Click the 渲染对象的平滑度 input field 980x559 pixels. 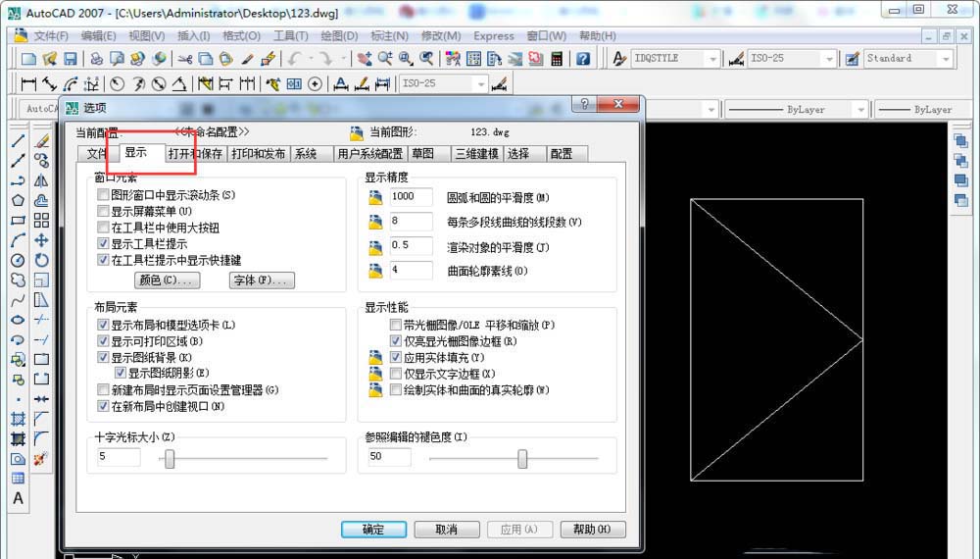(x=410, y=246)
